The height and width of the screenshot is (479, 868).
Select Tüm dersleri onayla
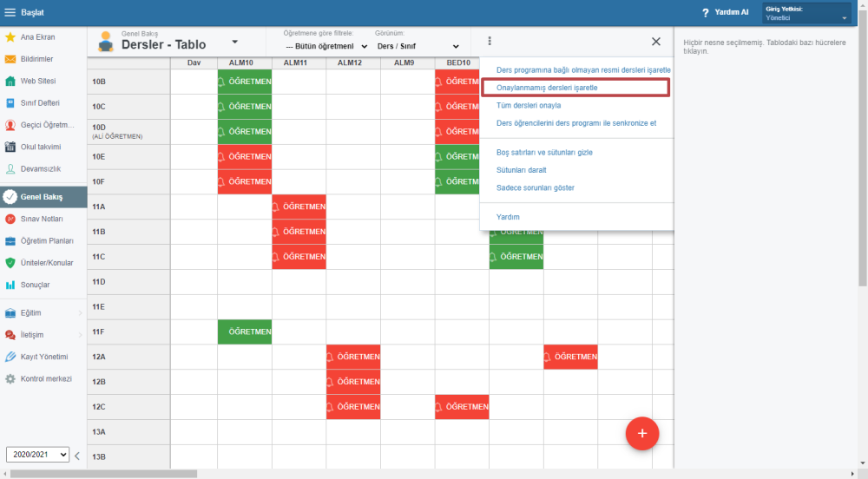coord(529,106)
